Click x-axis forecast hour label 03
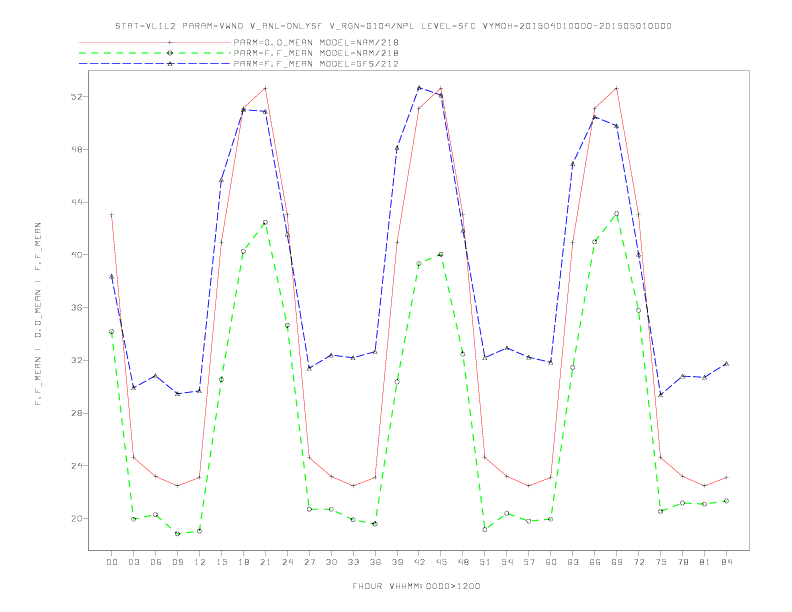Viewport: 792px width, 612px height. tap(133, 562)
